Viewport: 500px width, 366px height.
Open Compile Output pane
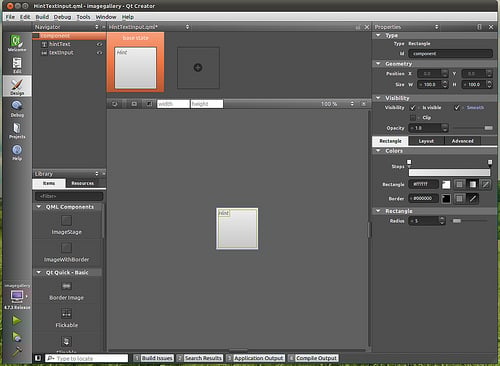pyautogui.click(x=313, y=358)
